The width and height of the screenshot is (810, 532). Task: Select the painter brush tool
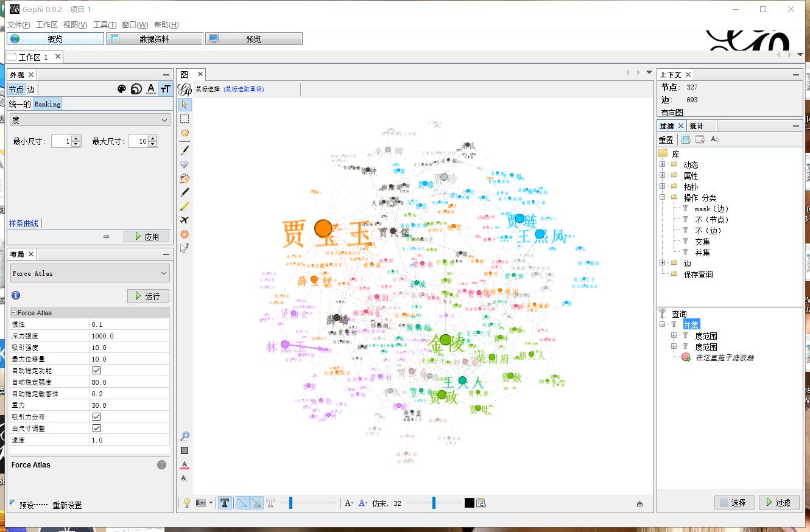185,150
